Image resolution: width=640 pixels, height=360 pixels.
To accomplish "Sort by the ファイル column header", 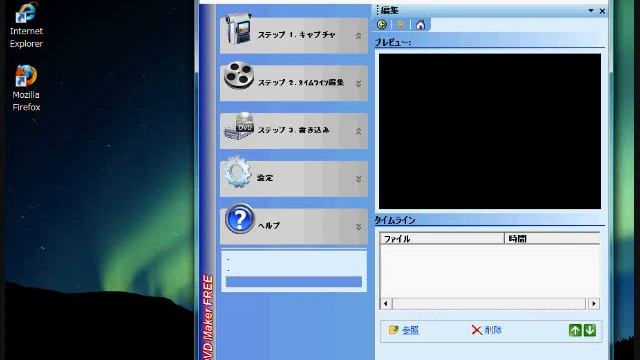I will click(442, 238).
